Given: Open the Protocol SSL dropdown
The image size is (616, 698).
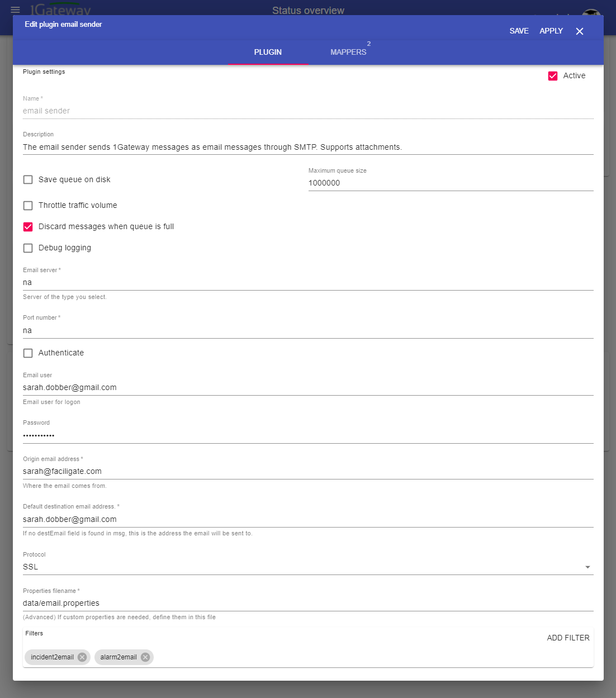Looking at the screenshot, I should 307,567.
